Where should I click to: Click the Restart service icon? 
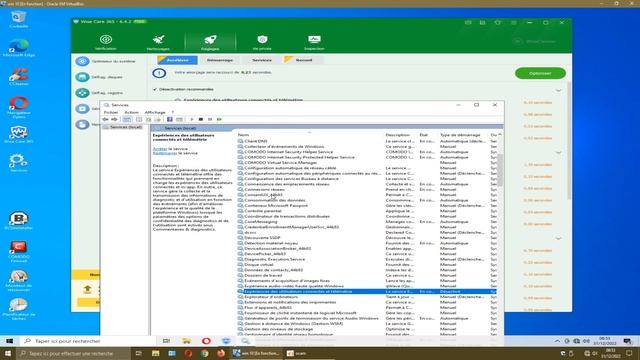pos(219,119)
